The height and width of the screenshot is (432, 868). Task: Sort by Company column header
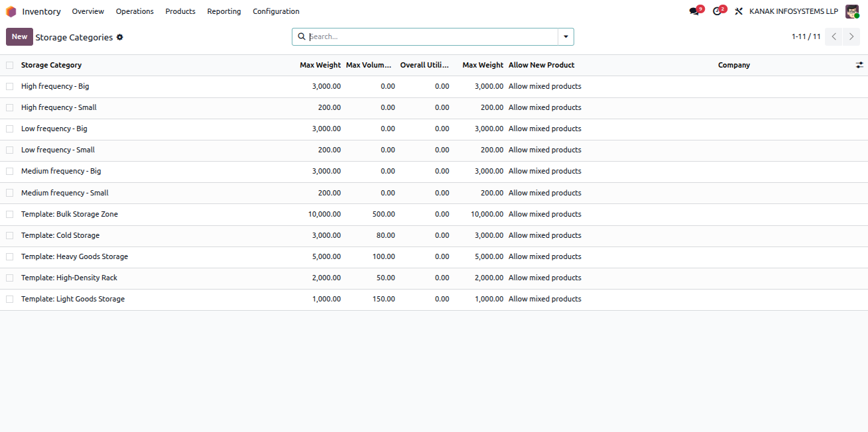[734, 65]
